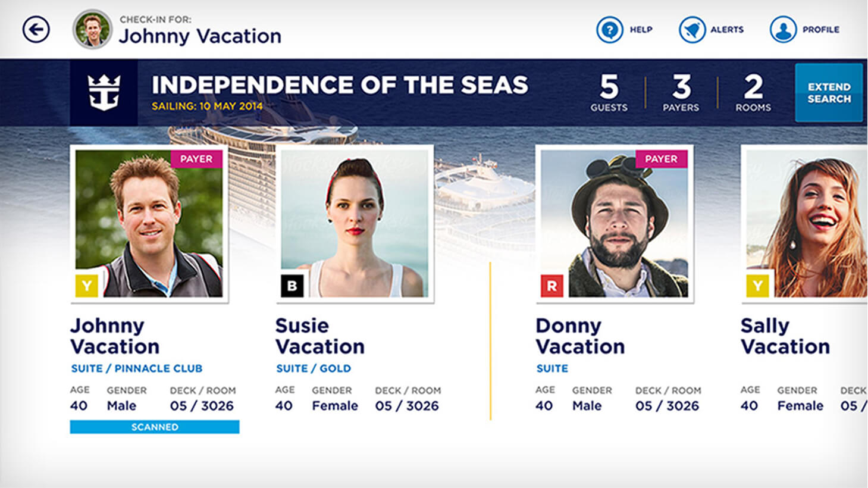Click the 3 Payers counter
Viewport: 868px width, 488px height.
(x=681, y=93)
